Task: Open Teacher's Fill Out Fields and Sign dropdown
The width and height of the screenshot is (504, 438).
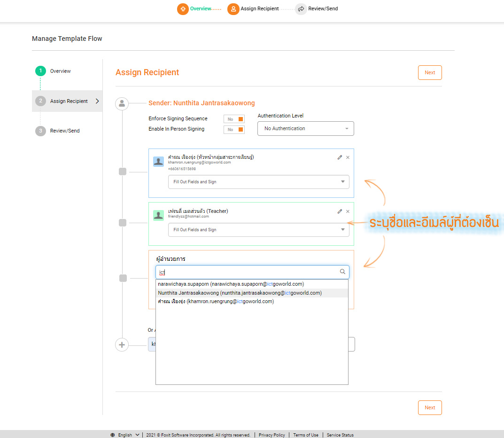Action: click(259, 230)
